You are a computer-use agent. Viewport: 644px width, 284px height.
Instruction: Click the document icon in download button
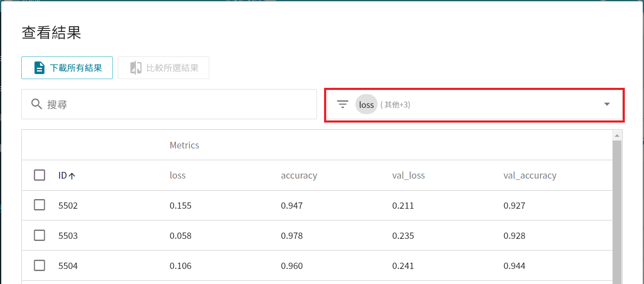coord(39,68)
